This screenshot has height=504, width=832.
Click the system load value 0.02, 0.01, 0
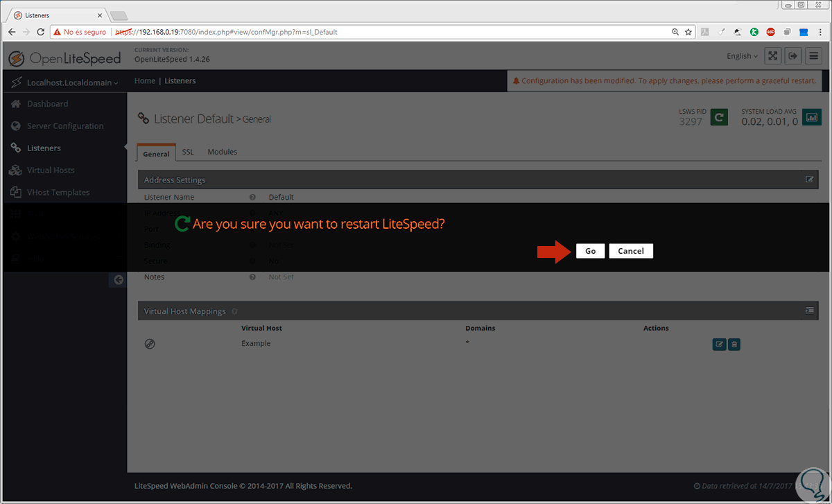(770, 121)
